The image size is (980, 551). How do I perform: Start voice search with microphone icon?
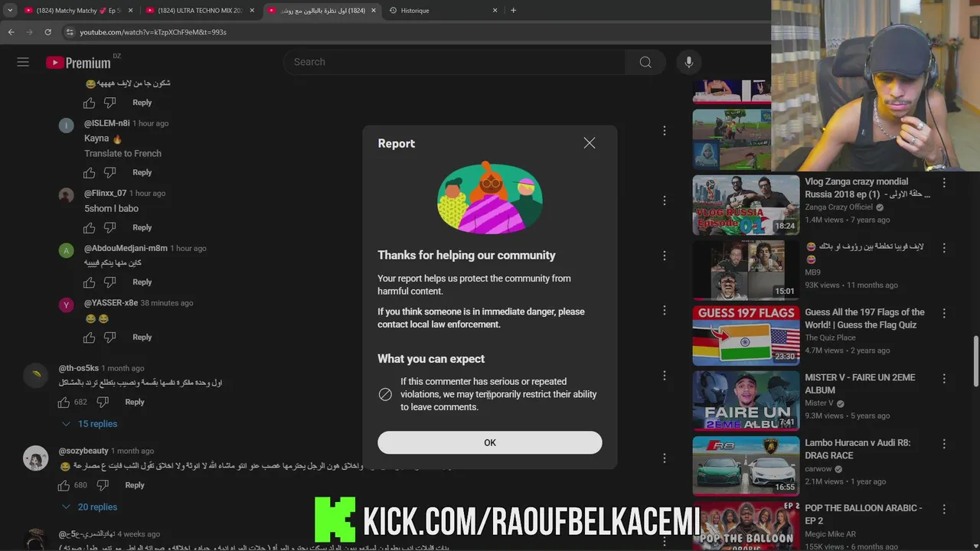(x=689, y=62)
